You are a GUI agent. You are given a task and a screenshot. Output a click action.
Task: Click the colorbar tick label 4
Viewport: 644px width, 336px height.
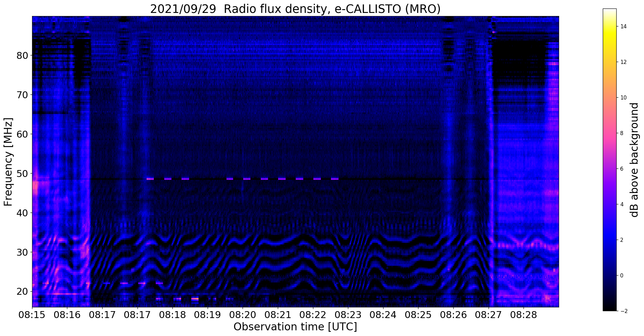click(622, 204)
